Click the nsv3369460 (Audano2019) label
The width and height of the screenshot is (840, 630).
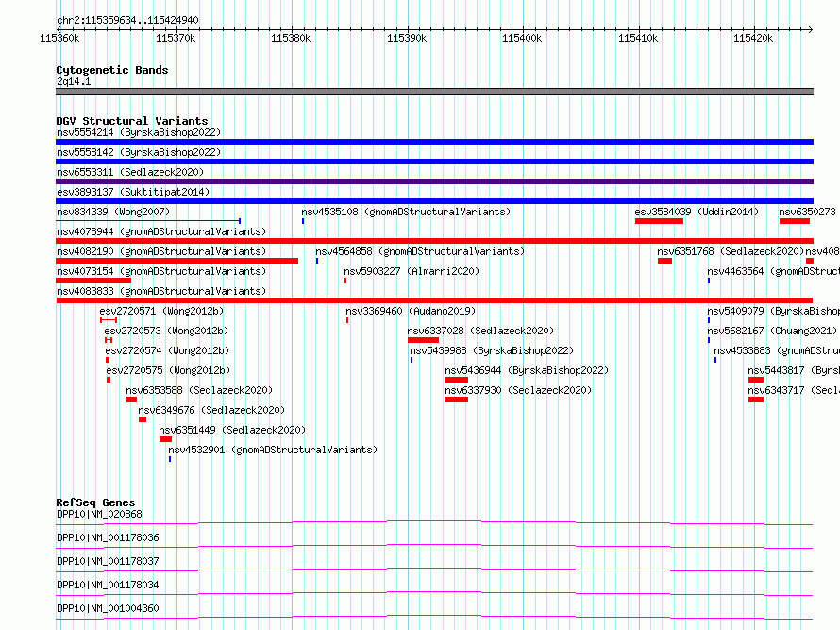pyautogui.click(x=411, y=311)
